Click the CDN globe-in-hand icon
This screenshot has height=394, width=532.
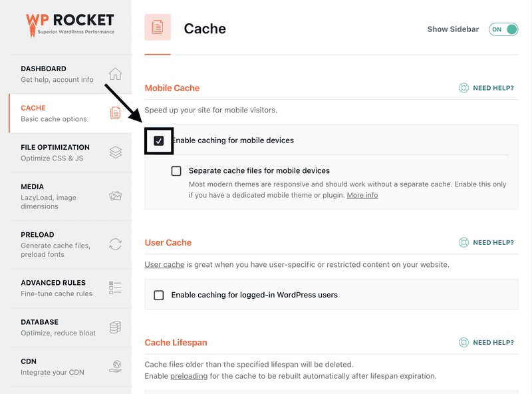[115, 367]
